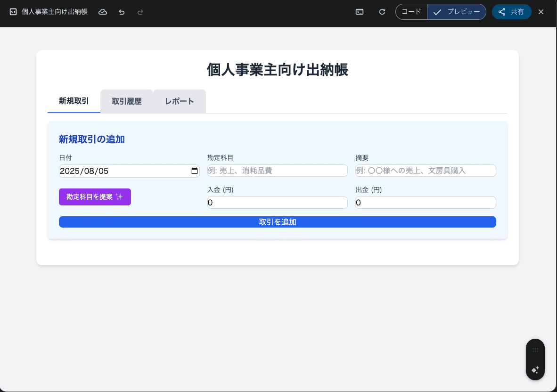This screenshot has width=557, height=392.
Task: Click the project title in the top bar
Action: (55, 12)
